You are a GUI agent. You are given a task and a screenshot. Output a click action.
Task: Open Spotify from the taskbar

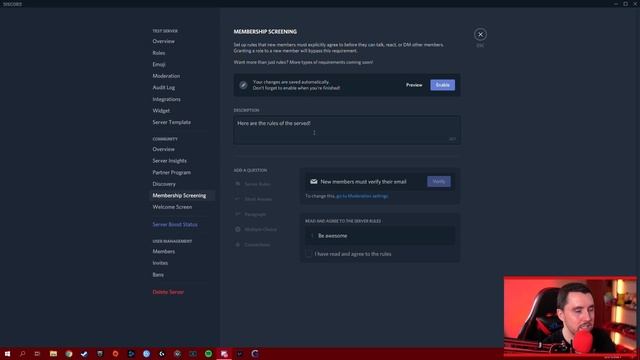(x=209, y=353)
